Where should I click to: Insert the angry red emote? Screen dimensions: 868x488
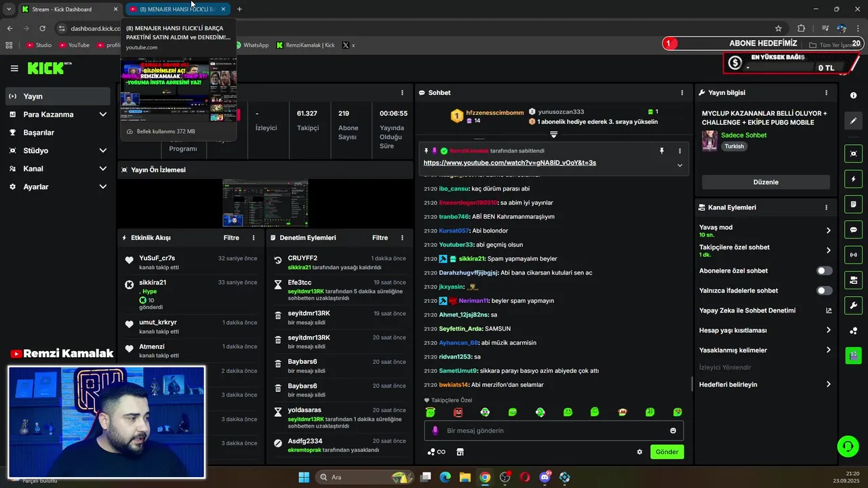[x=458, y=412]
